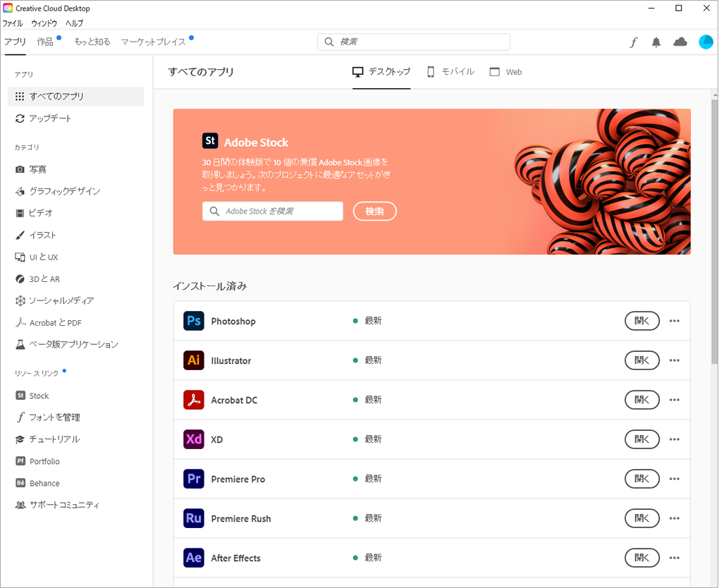
Task: Open the notifications bell
Action: click(x=656, y=42)
